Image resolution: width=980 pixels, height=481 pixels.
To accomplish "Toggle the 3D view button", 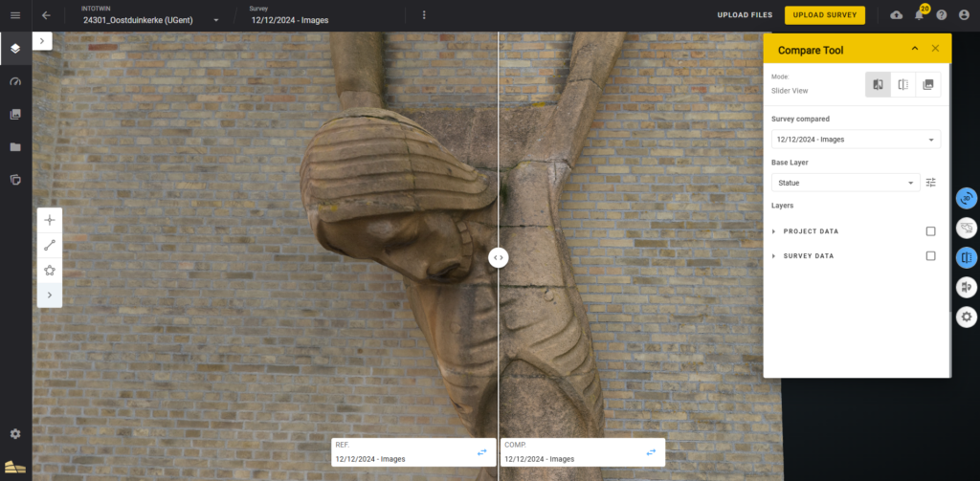I will click(967, 199).
